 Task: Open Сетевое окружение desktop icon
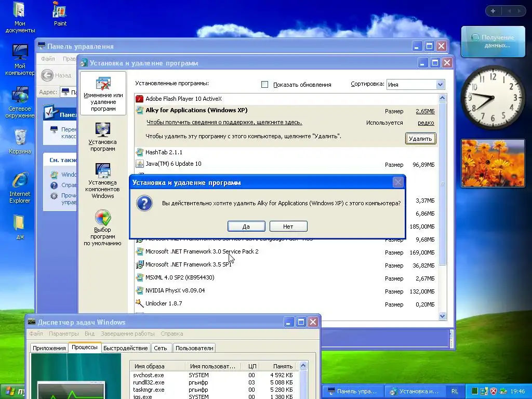pos(20,102)
